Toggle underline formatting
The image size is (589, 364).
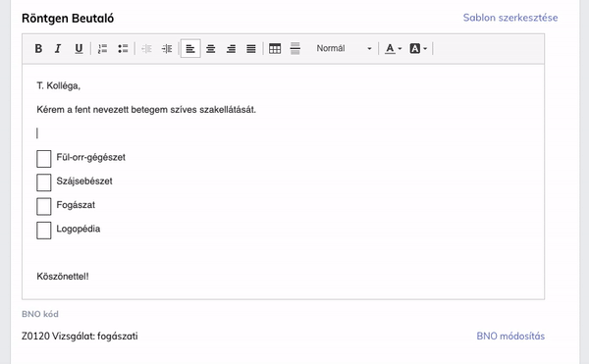pos(79,48)
